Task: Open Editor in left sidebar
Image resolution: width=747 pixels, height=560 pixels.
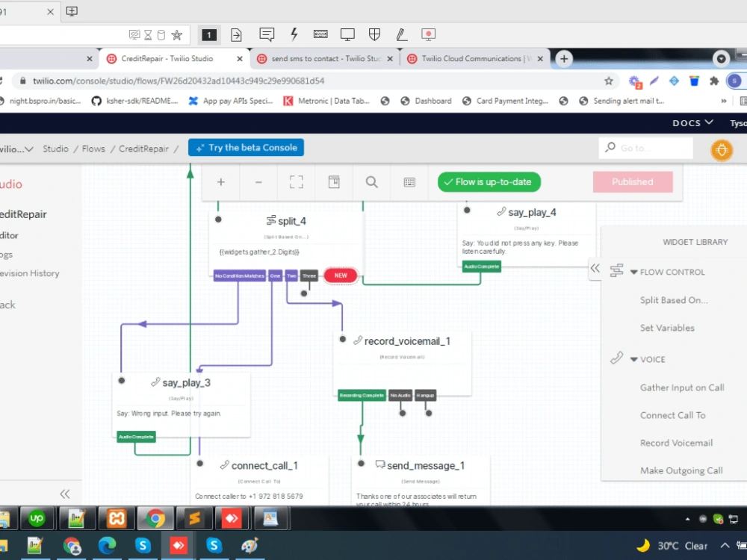Action: [x=9, y=235]
